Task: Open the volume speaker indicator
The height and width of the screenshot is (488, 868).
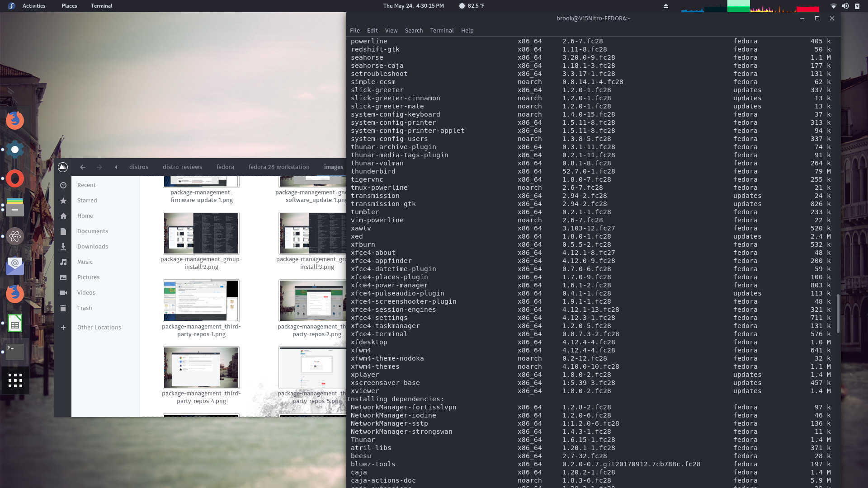Action: [845, 6]
